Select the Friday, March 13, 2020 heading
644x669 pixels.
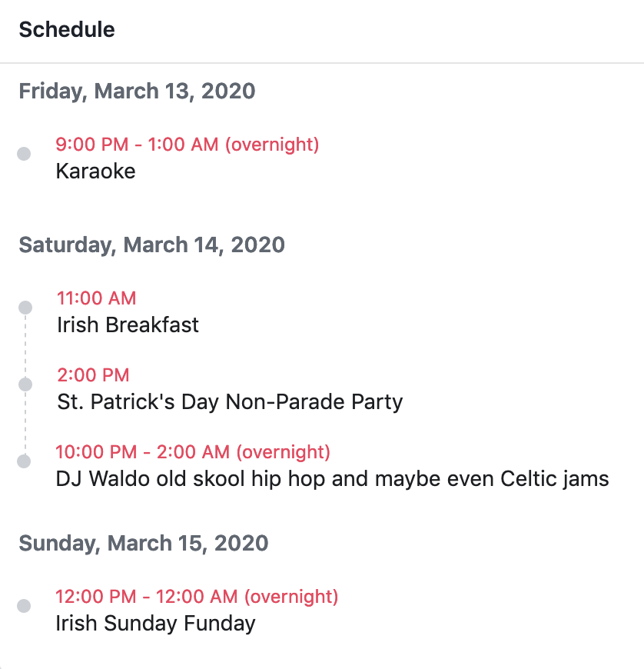(137, 92)
